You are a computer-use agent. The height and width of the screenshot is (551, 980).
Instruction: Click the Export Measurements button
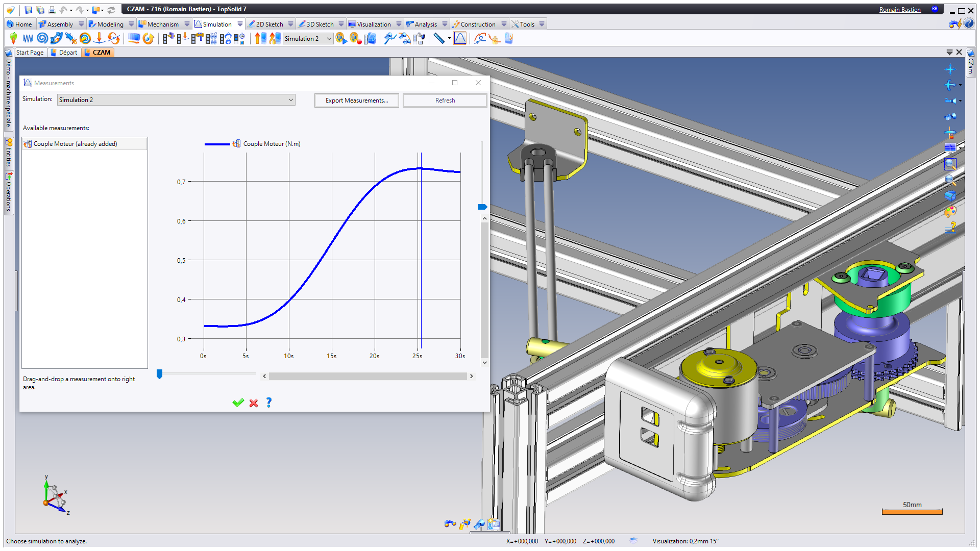pyautogui.click(x=356, y=101)
